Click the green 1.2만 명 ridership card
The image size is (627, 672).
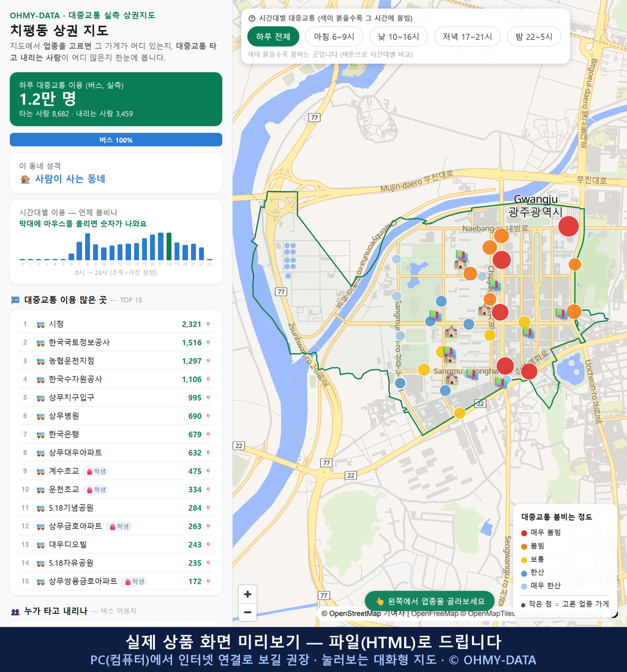116,99
